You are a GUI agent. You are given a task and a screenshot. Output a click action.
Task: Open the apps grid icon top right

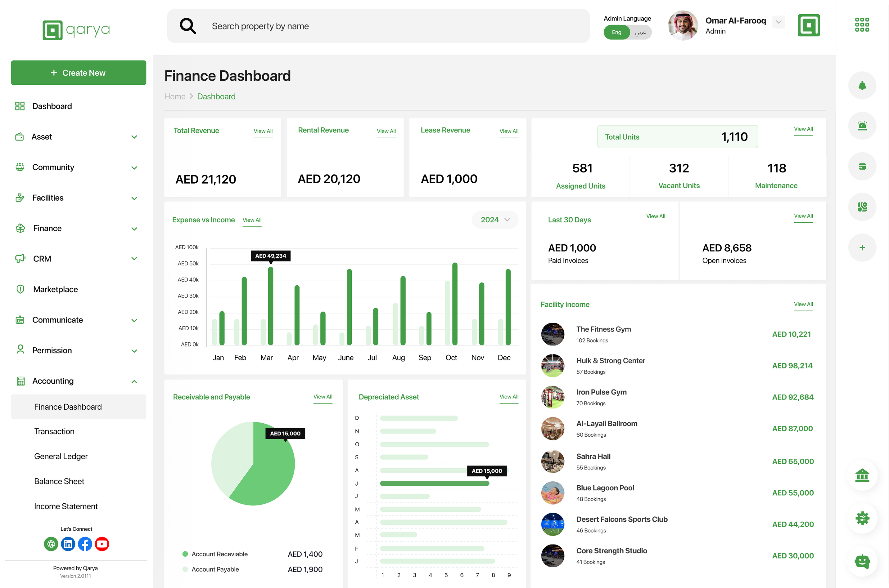pyautogui.click(x=862, y=24)
